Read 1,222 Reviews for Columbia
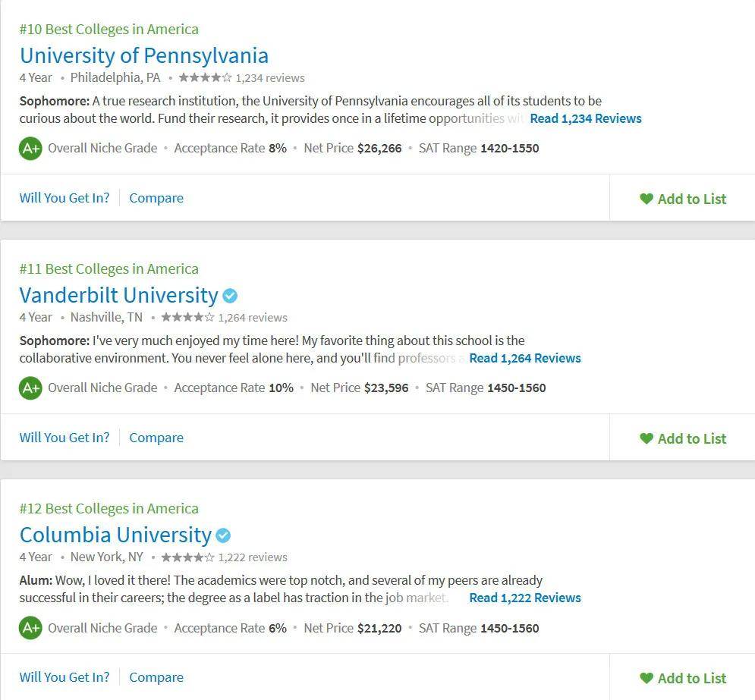755x700 pixels. (525, 598)
